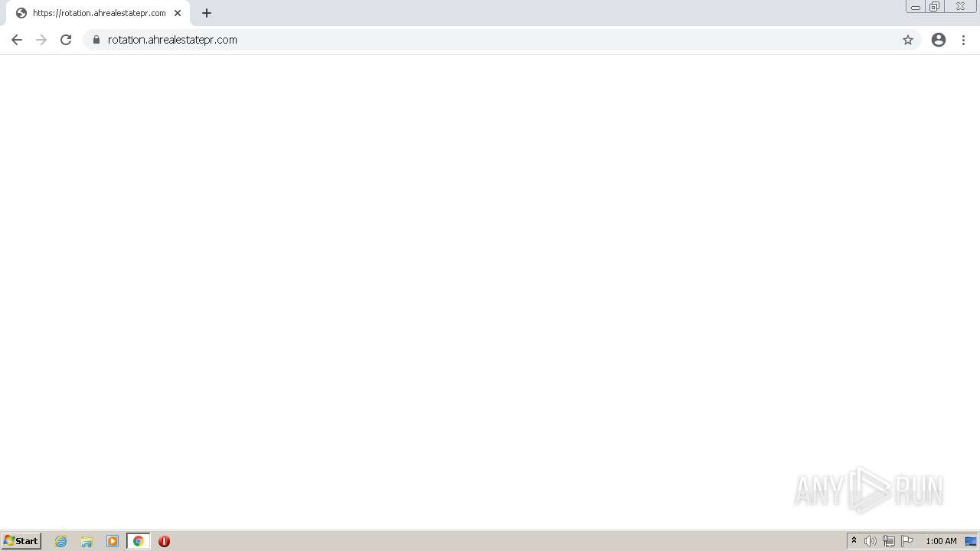
Task: Minimize the Chrome window
Action: click(x=916, y=7)
